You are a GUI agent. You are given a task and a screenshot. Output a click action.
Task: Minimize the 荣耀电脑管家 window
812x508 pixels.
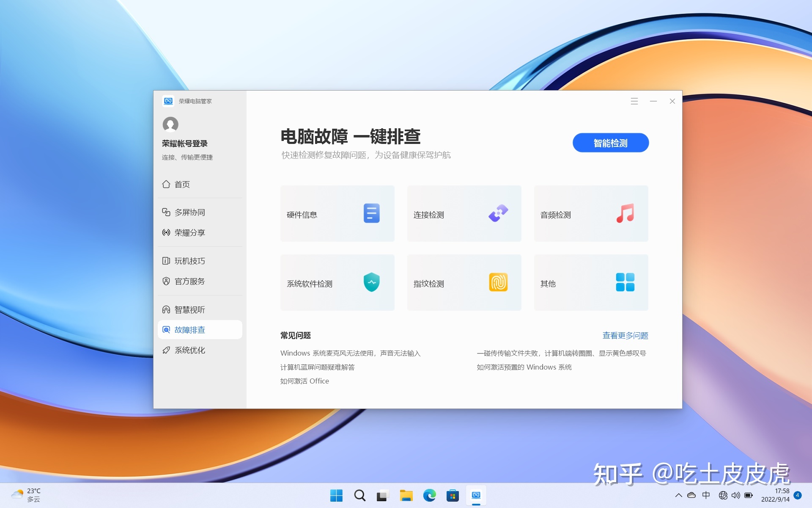(x=653, y=101)
